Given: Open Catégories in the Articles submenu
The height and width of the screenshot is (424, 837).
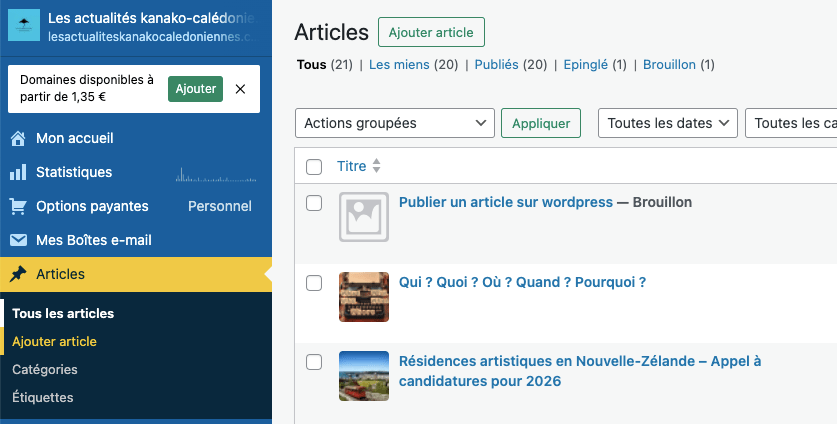Looking at the screenshot, I should point(45,369).
